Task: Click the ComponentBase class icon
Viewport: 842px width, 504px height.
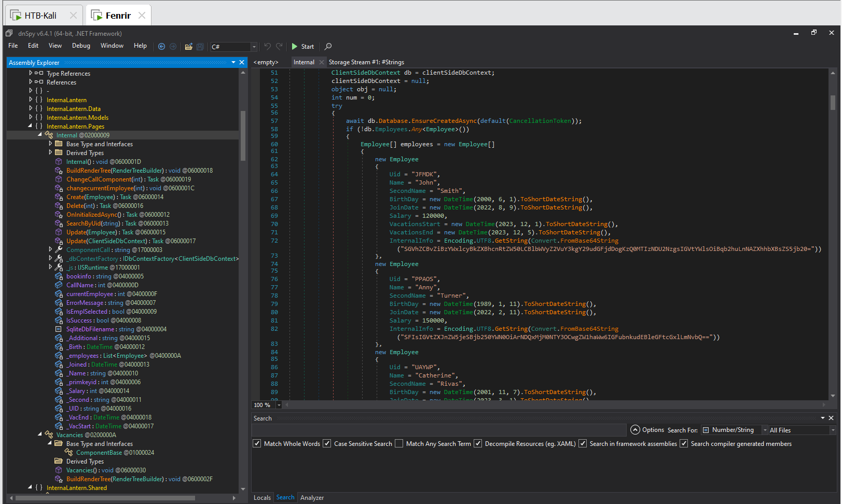Action: [68, 453]
